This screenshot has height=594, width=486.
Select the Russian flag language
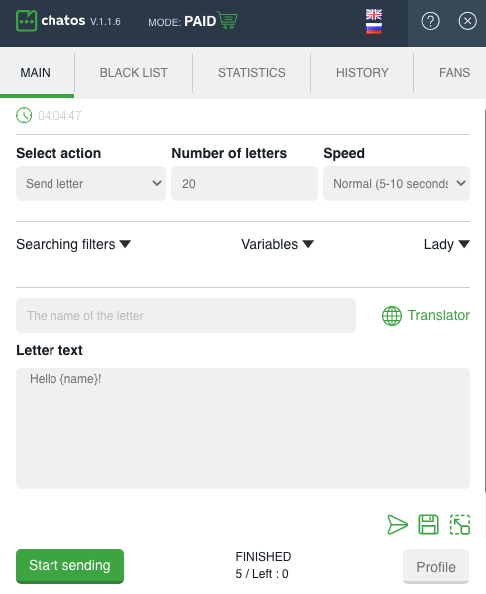[373, 28]
